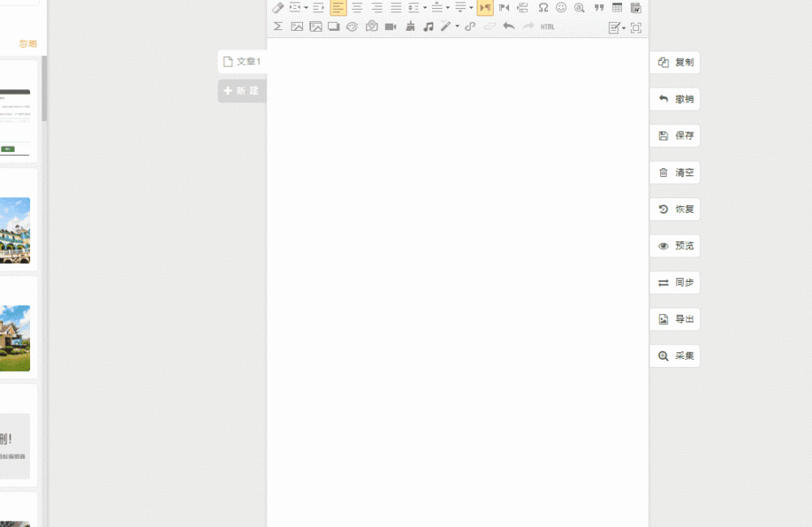This screenshot has width=812, height=527.
Task: Select the 文章1 article tab
Action: 242,62
